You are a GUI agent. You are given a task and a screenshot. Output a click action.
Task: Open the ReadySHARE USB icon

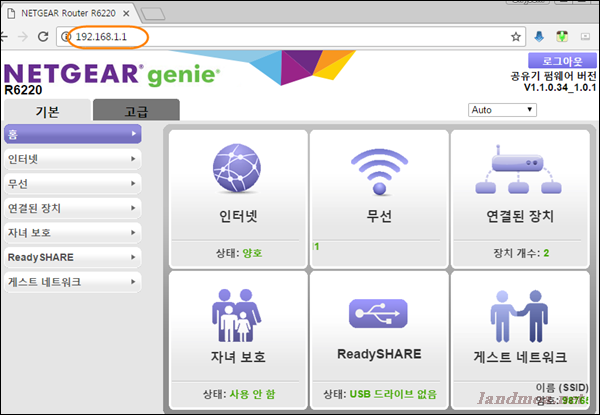click(x=378, y=313)
